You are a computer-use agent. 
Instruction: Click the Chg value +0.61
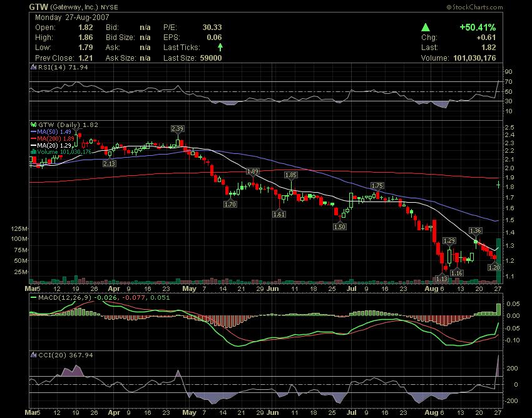(x=486, y=38)
